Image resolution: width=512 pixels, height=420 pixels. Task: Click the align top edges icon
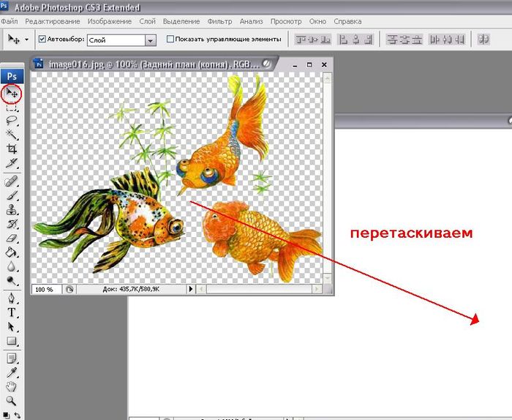coord(301,40)
